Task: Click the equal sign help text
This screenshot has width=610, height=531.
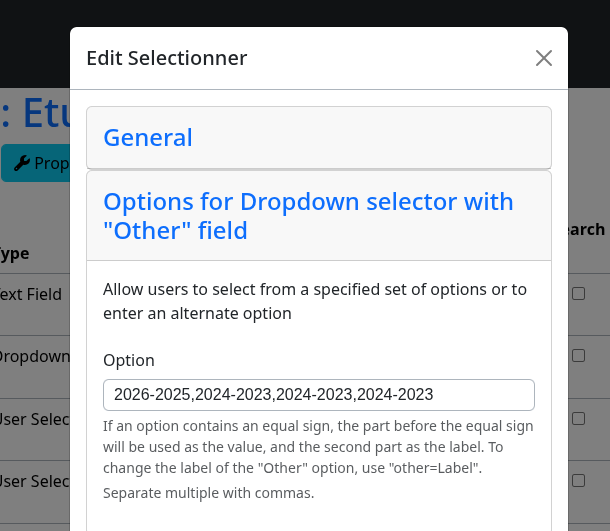Action: [318, 447]
